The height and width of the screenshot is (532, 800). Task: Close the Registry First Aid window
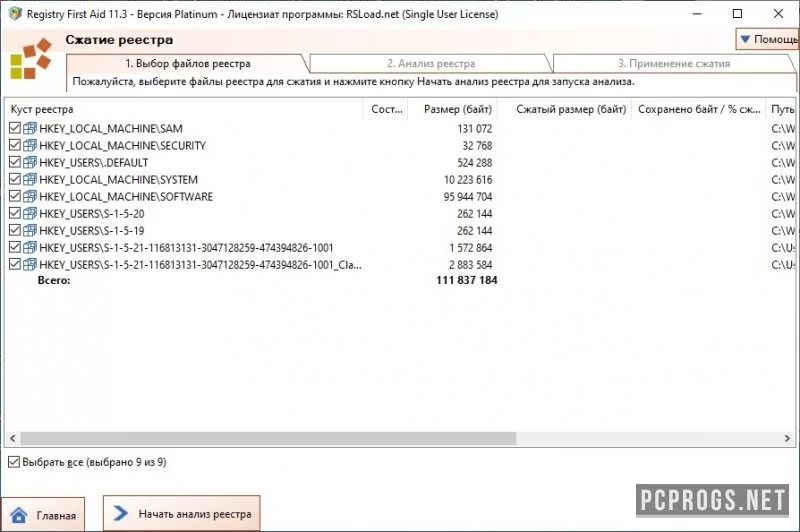(778, 14)
